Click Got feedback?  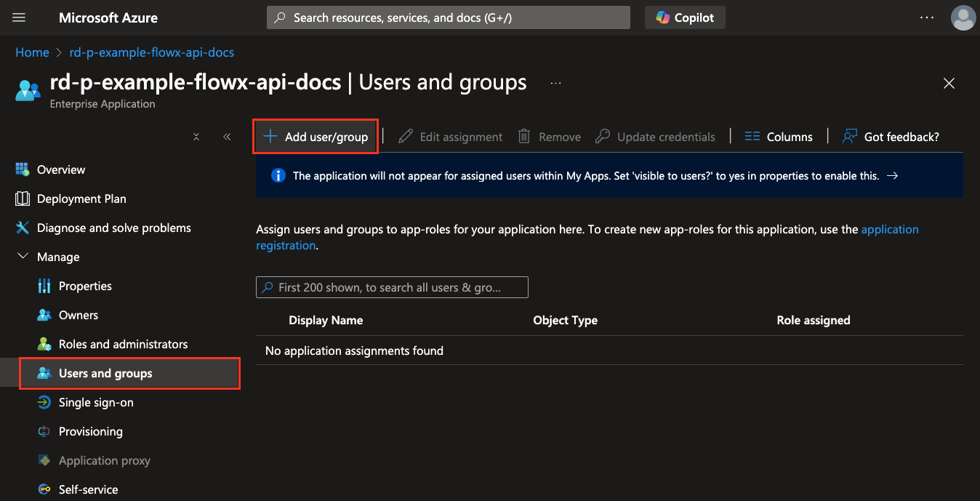click(891, 137)
